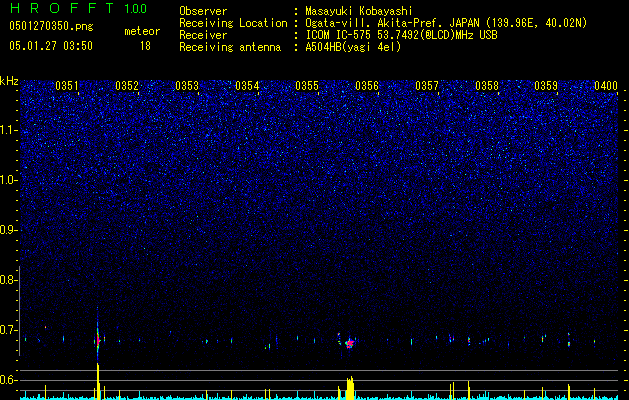The image size is (629, 400).
Task: Click the 0359 time marker
Action: [x=546, y=85]
